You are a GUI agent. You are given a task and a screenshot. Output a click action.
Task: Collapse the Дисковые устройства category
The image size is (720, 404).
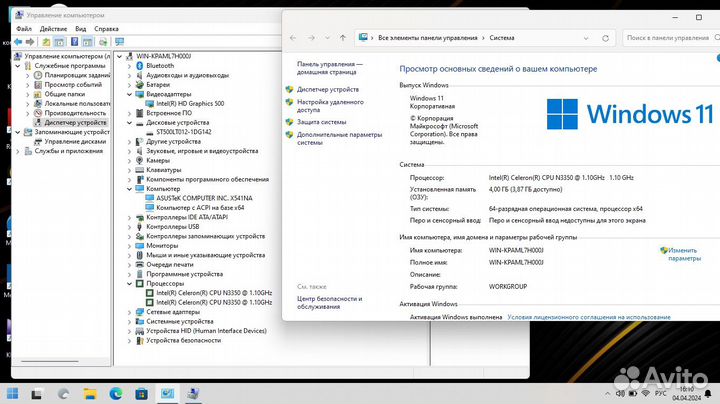click(129, 123)
